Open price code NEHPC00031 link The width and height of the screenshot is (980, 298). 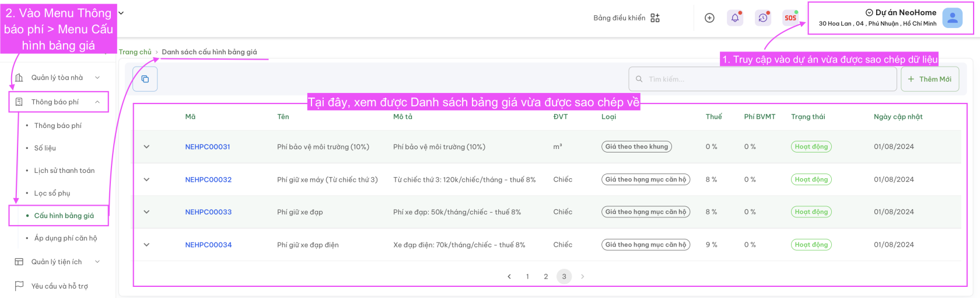pos(208,147)
